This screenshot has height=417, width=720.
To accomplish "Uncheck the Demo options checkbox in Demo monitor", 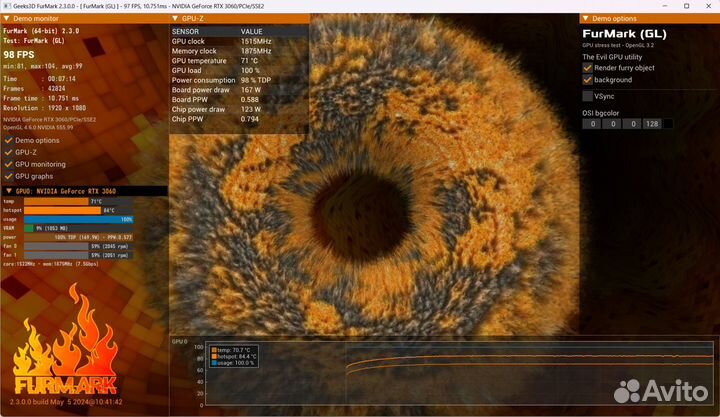I will pos(8,140).
